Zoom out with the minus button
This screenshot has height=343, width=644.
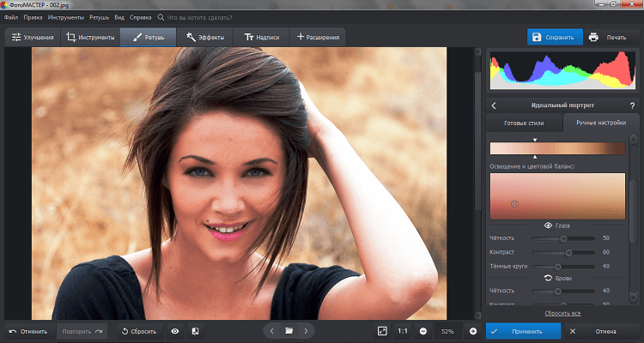coord(423,331)
